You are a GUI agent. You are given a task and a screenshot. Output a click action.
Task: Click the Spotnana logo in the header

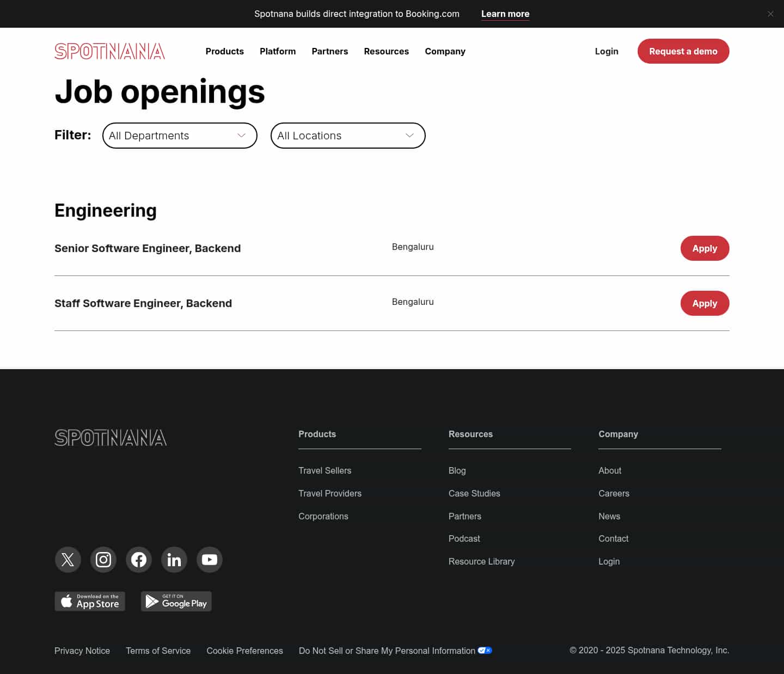(x=109, y=51)
